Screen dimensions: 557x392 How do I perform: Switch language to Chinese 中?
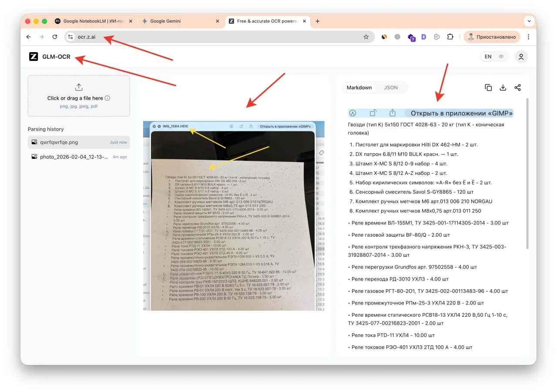(501, 57)
